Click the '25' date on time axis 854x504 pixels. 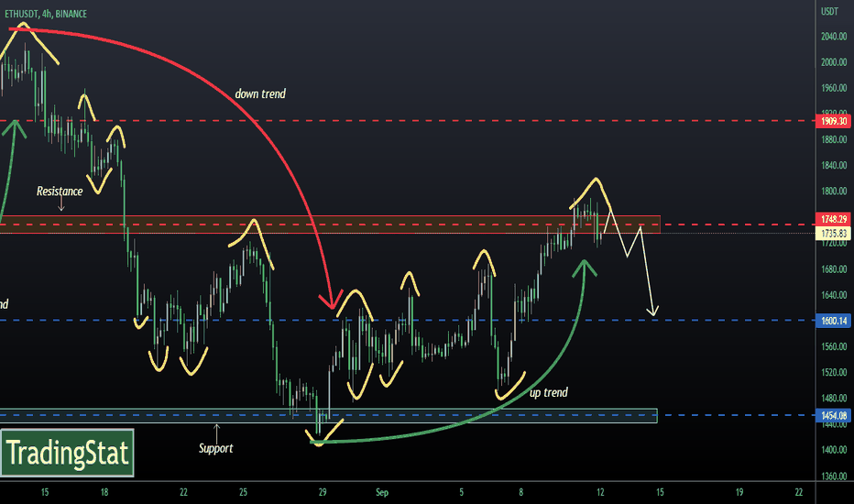click(x=243, y=493)
